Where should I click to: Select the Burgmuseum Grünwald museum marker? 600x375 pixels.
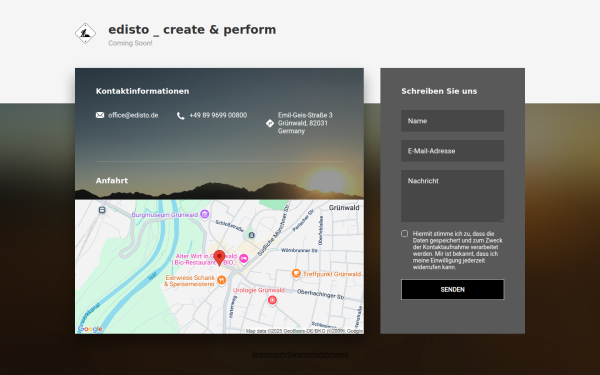205,214
